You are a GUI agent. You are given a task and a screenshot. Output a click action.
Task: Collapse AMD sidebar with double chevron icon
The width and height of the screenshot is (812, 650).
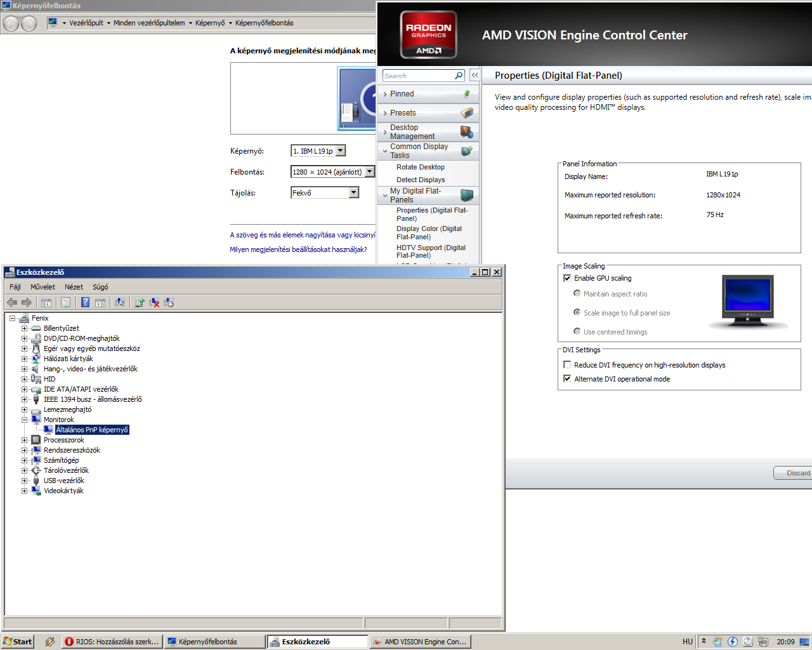475,75
